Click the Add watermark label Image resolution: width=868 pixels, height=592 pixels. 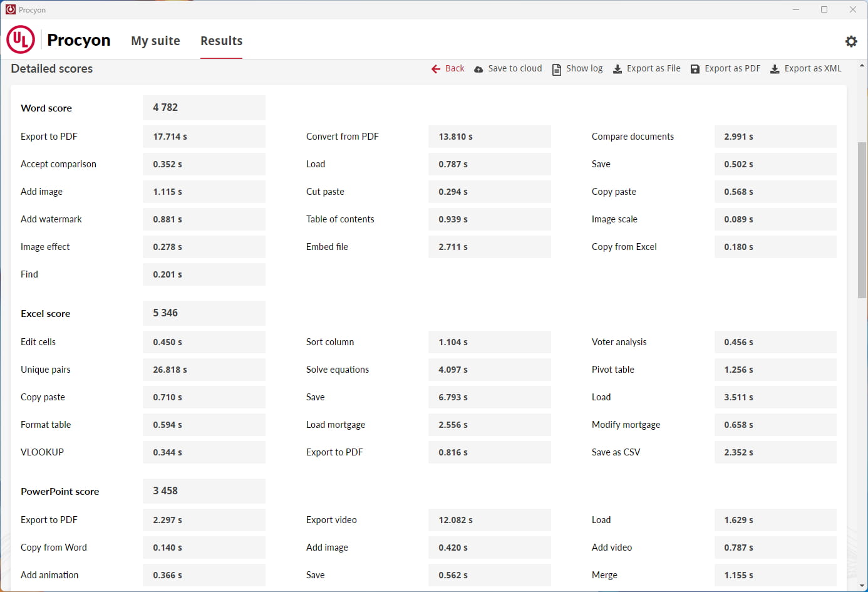tap(51, 219)
